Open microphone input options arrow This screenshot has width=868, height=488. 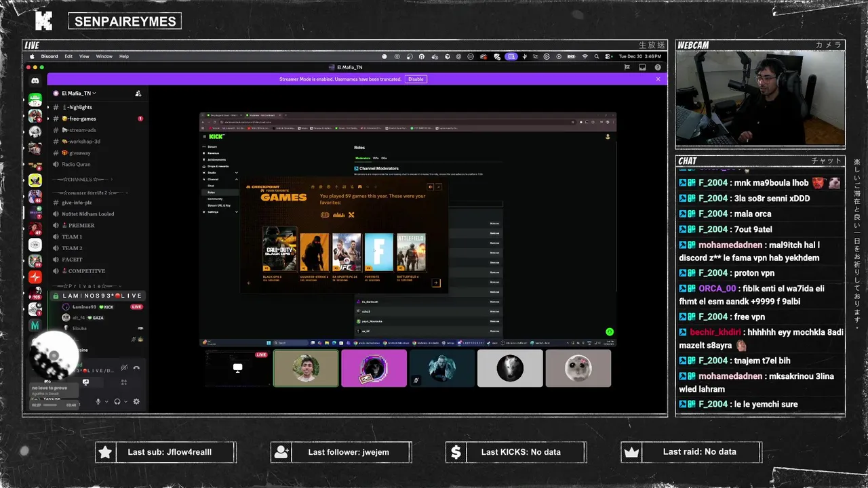[106, 401]
